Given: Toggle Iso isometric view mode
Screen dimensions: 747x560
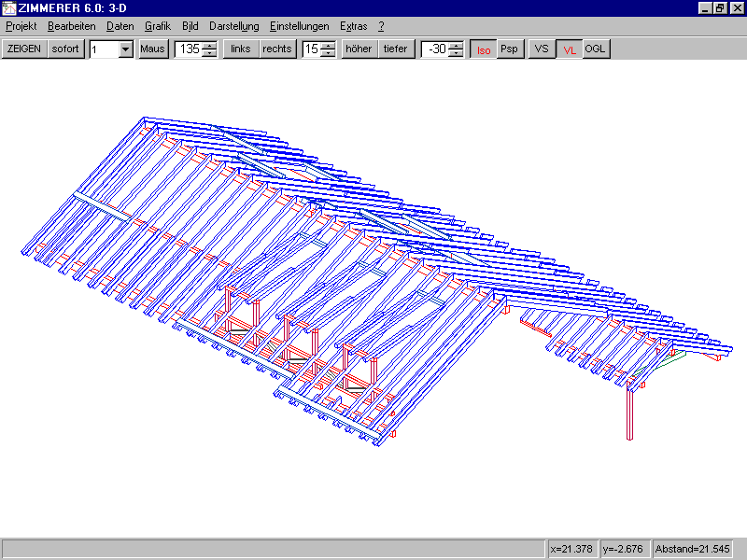Looking at the screenshot, I should click(483, 49).
